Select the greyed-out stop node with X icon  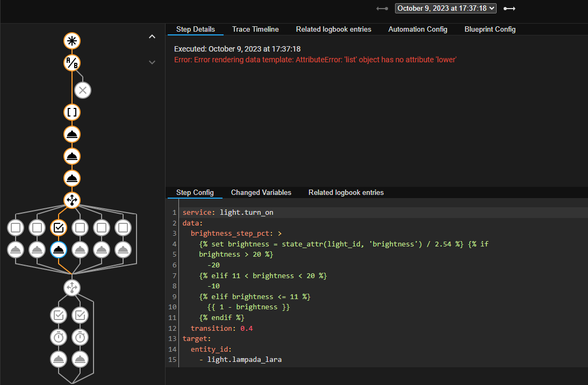pyautogui.click(x=82, y=90)
